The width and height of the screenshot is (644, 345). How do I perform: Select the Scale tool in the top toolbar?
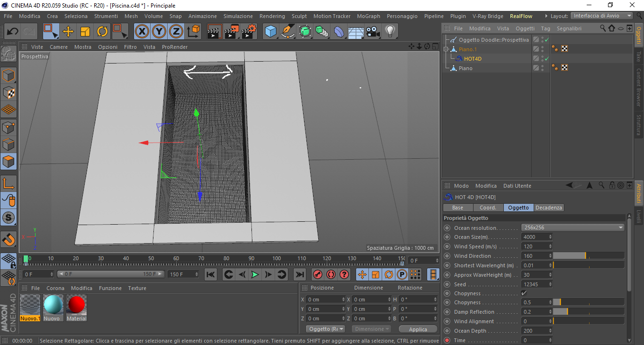tap(85, 32)
